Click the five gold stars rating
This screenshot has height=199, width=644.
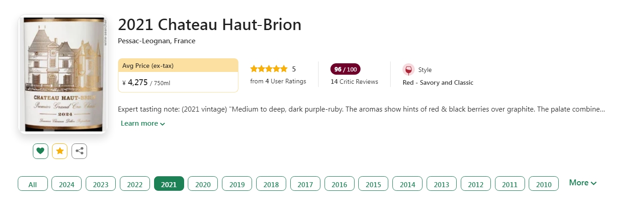pyautogui.click(x=269, y=69)
